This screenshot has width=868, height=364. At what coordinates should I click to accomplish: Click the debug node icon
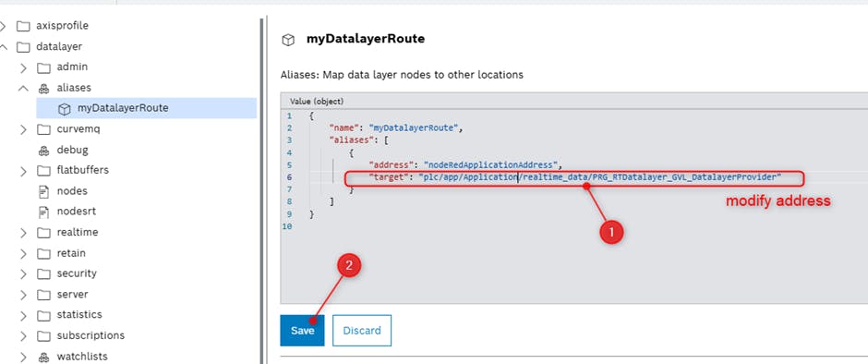[x=43, y=151]
